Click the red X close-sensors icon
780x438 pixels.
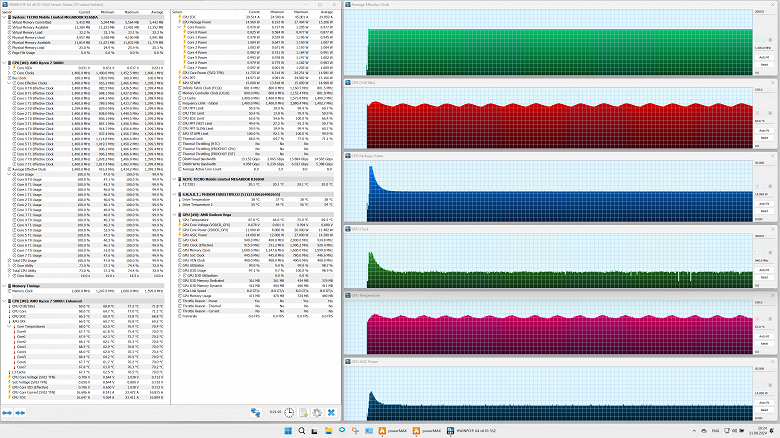coord(330,412)
